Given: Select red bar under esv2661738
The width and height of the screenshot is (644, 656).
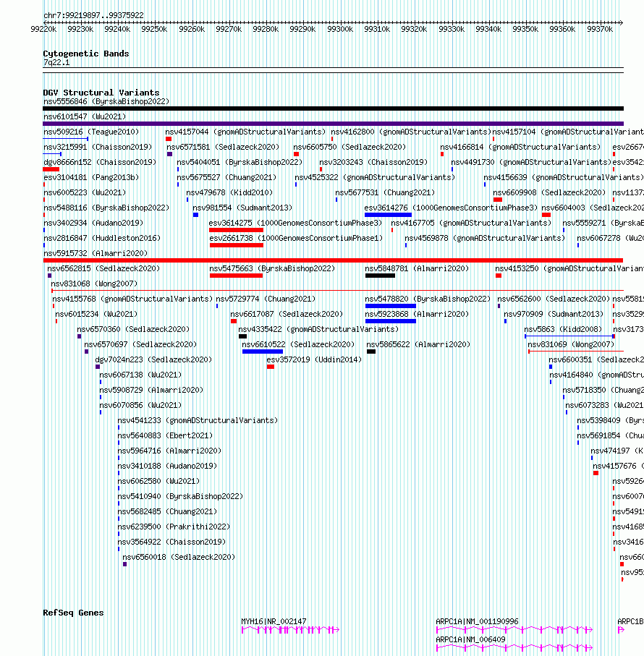Looking at the screenshot, I should pyautogui.click(x=237, y=245).
